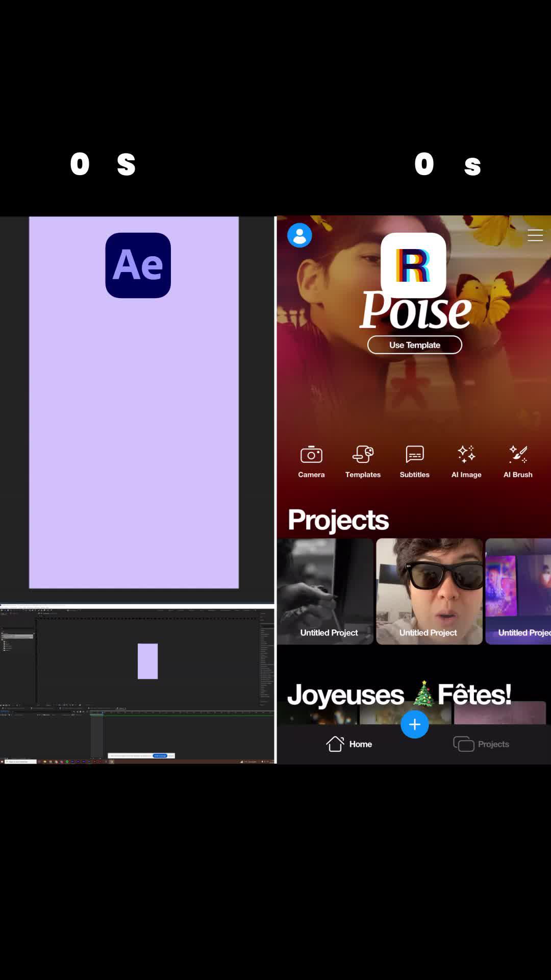
Task: Open the AI Brush tool
Action: (518, 461)
